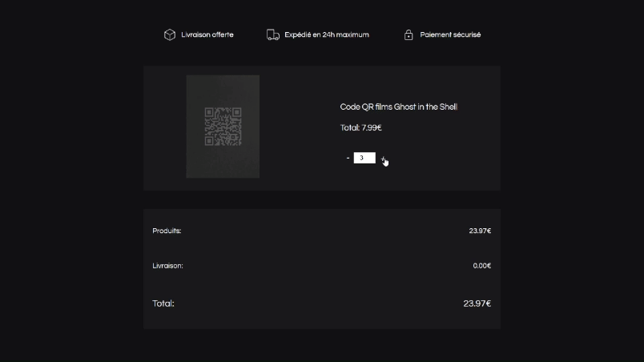
Task: Click the delivery truck icon
Action: point(273,34)
